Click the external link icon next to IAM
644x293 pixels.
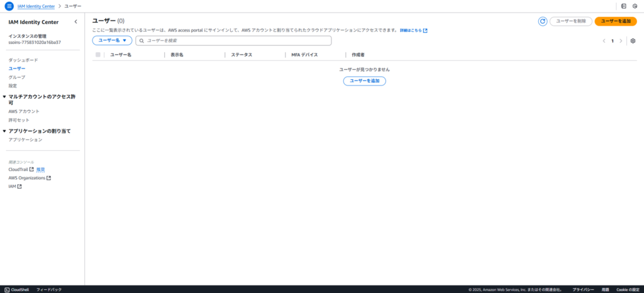19,186
